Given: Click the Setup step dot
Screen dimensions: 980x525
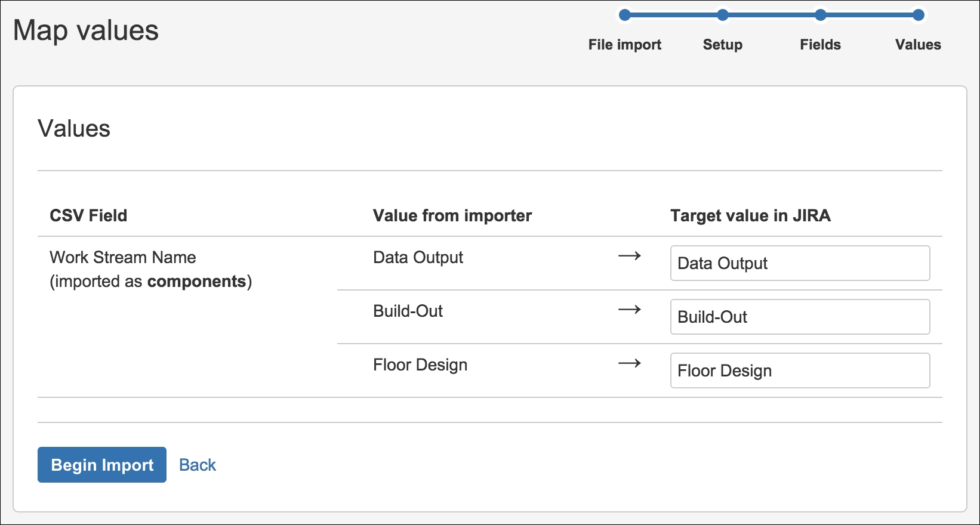Looking at the screenshot, I should tap(723, 16).
